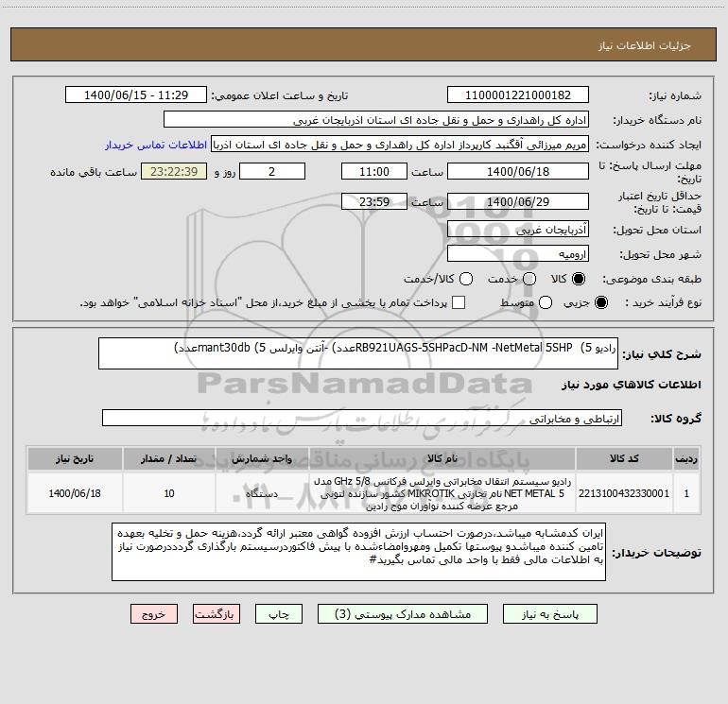Click the deadline time 11:00 field
728x704 pixels.
[x=374, y=171]
